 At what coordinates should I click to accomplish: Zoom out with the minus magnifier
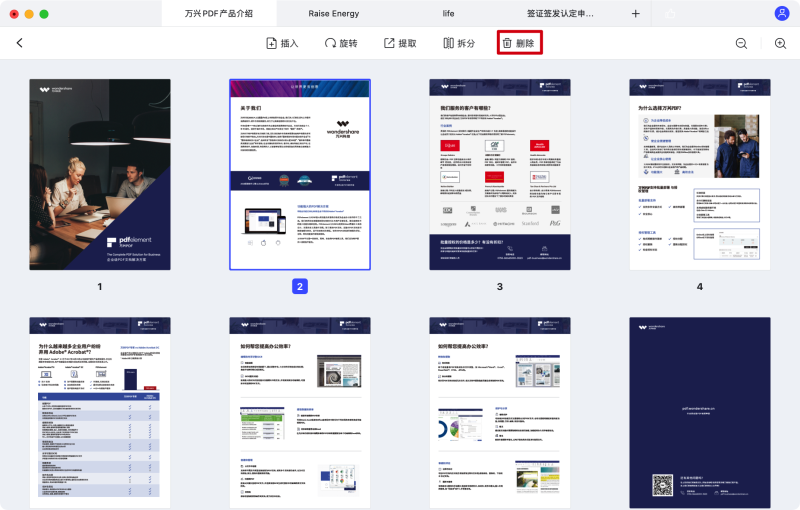741,44
